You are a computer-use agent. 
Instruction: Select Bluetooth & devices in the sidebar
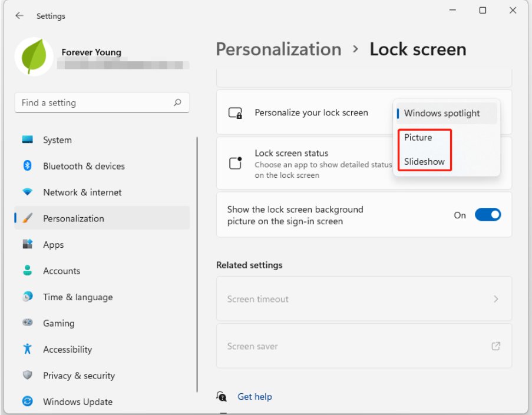pos(84,166)
